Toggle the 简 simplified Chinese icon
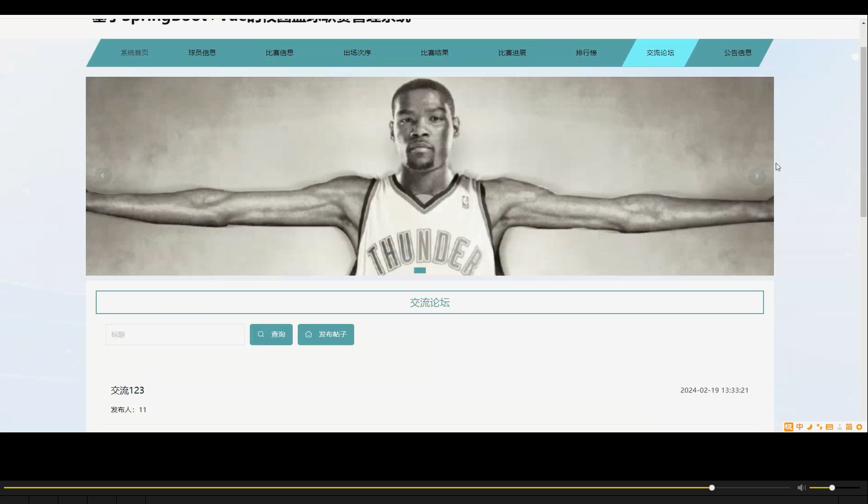 tap(849, 427)
